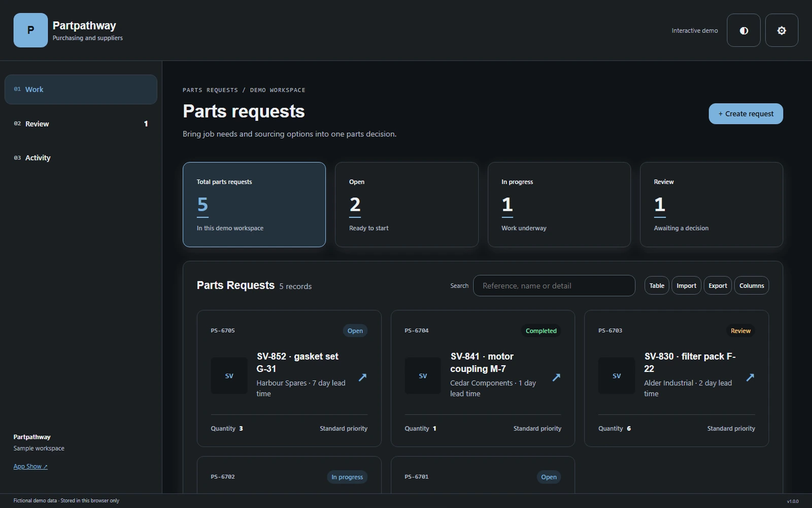Click Alder Industrial 2 day lead time
The width and height of the screenshot is (812, 508).
pyautogui.click(x=688, y=388)
